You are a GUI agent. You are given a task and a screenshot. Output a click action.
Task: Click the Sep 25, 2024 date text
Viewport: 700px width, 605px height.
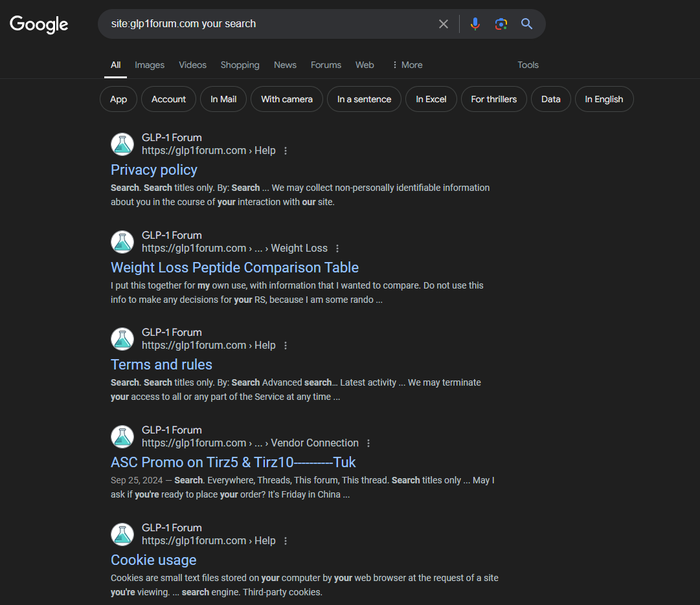pyautogui.click(x=137, y=481)
